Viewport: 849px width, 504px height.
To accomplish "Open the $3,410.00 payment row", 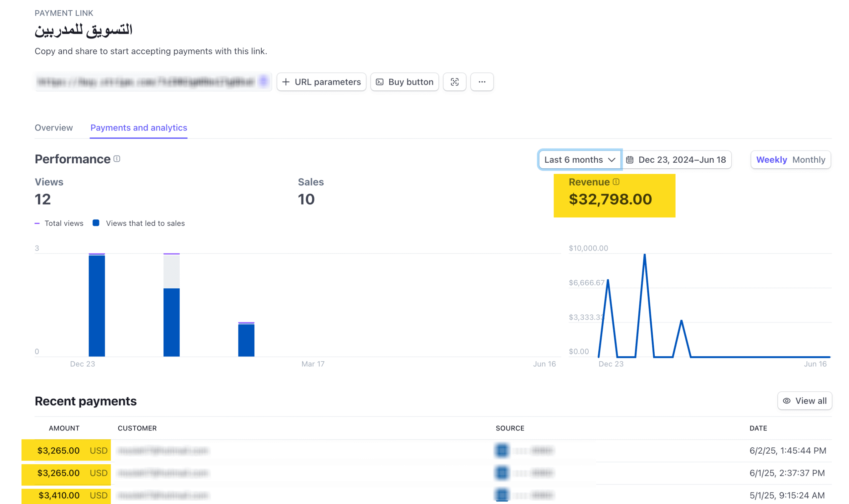I will (59, 495).
